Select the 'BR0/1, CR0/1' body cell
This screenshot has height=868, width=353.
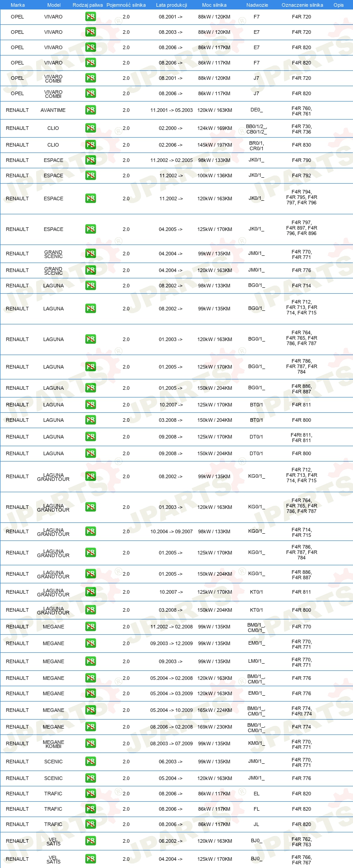click(x=256, y=146)
